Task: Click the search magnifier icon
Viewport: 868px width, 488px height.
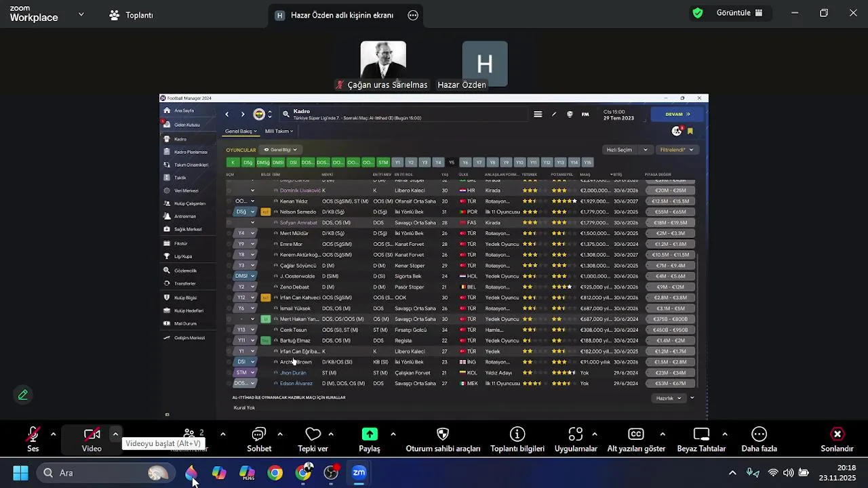Action: [x=286, y=115]
